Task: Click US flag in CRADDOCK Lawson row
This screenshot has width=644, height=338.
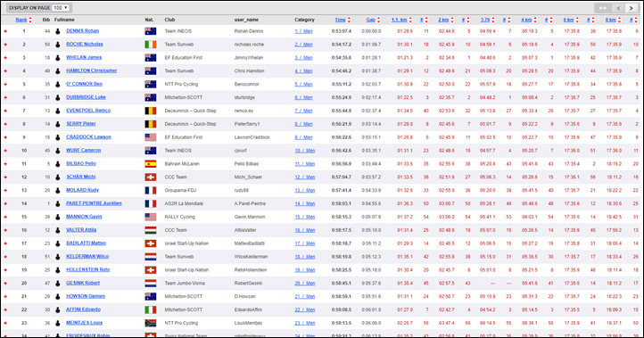Action: click(151, 137)
